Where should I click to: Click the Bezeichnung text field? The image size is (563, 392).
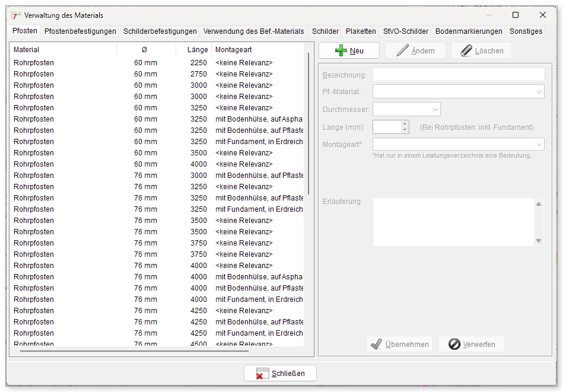(459, 75)
